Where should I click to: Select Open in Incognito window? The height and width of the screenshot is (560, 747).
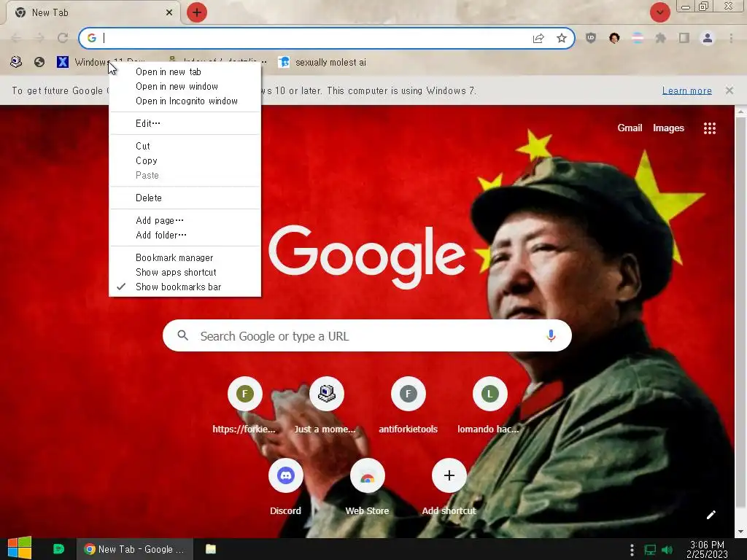[x=185, y=101]
